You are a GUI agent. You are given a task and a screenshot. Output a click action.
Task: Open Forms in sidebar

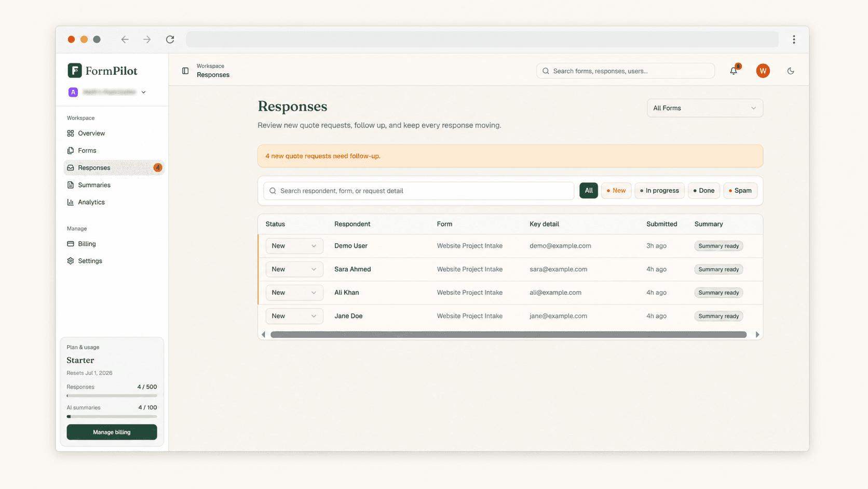114,151
